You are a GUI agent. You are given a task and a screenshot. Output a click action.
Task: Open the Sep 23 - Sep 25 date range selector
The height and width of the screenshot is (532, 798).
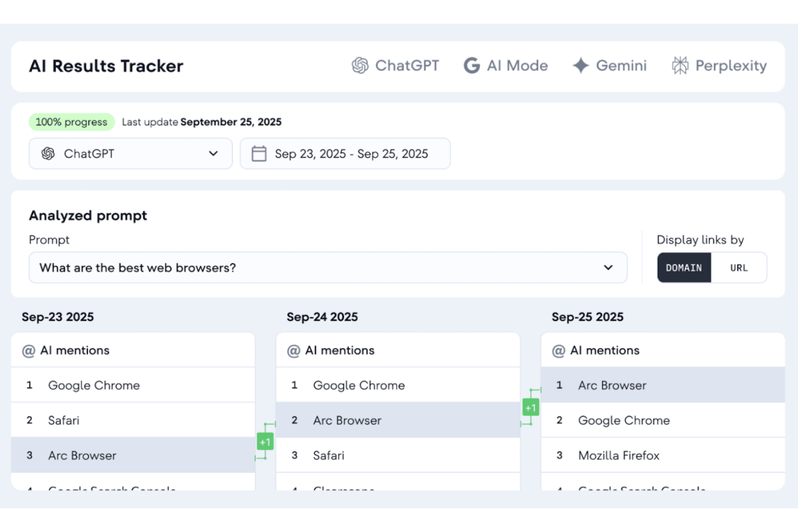click(x=345, y=154)
